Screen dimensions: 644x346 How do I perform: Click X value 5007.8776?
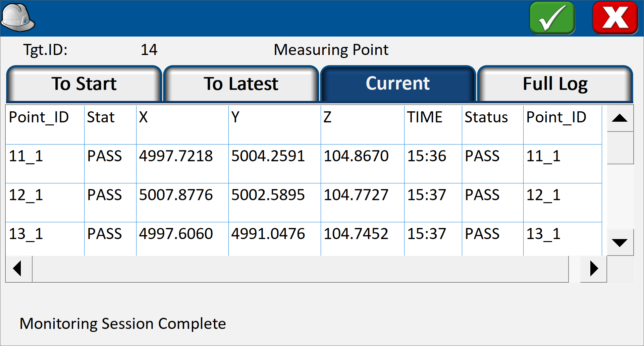[x=182, y=203]
